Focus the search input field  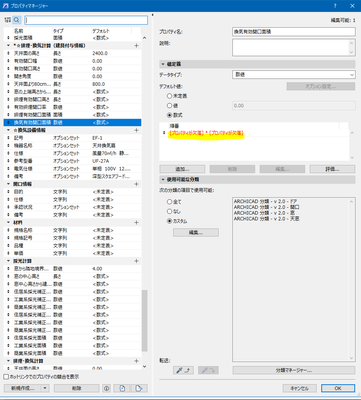pyautogui.click(x=86, y=20)
